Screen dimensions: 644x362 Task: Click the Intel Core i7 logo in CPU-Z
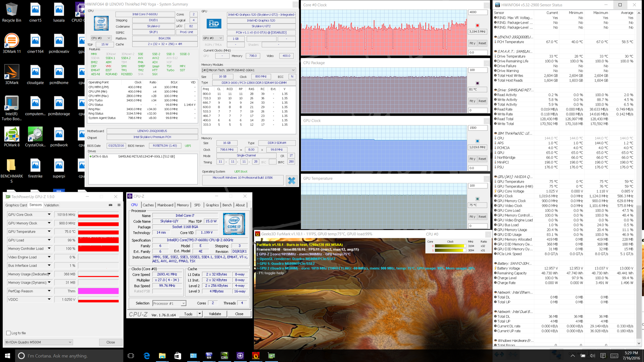[234, 224]
